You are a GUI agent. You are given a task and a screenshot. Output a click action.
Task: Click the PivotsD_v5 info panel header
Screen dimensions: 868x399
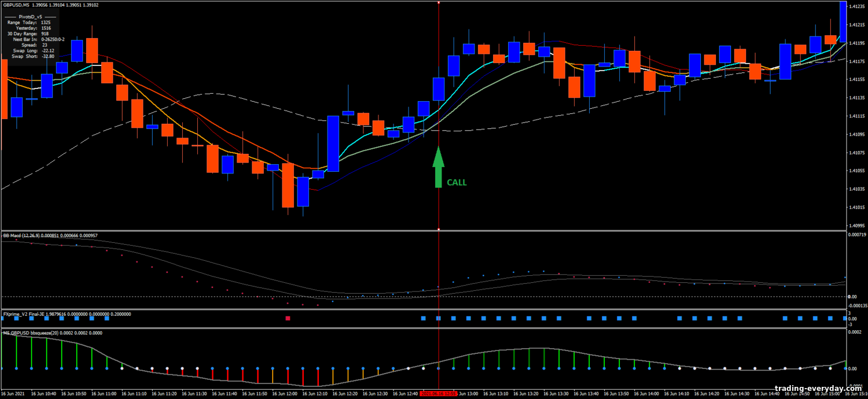tap(31, 17)
